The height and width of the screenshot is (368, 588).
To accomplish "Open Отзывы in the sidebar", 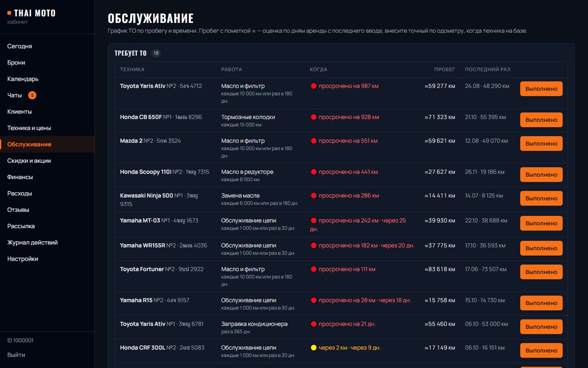I will pos(47,210).
